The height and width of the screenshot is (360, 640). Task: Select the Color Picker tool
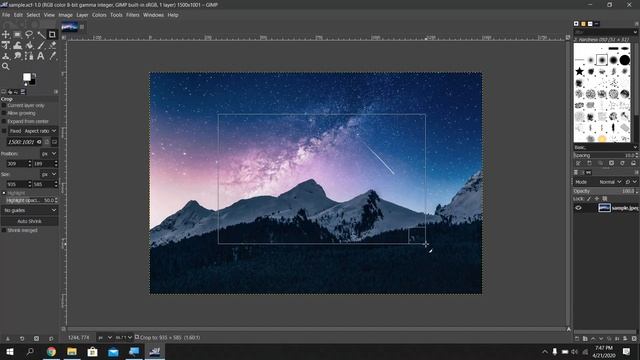[x=52, y=56]
